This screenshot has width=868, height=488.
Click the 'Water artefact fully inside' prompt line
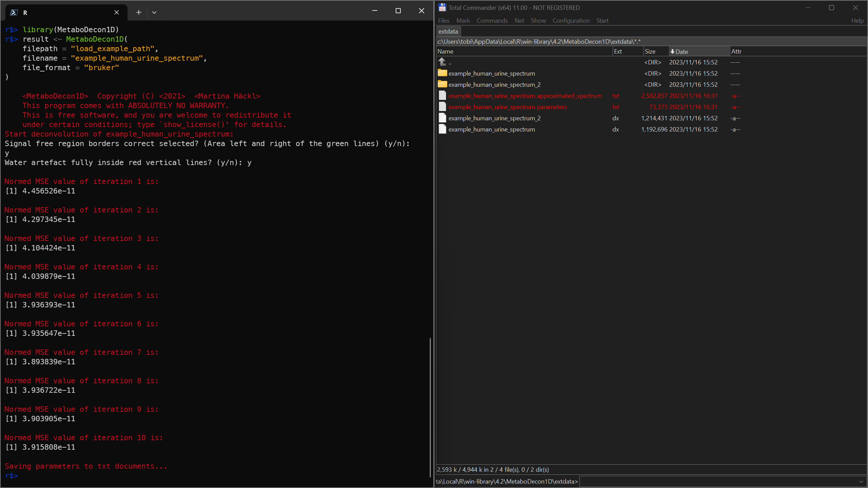coord(128,163)
